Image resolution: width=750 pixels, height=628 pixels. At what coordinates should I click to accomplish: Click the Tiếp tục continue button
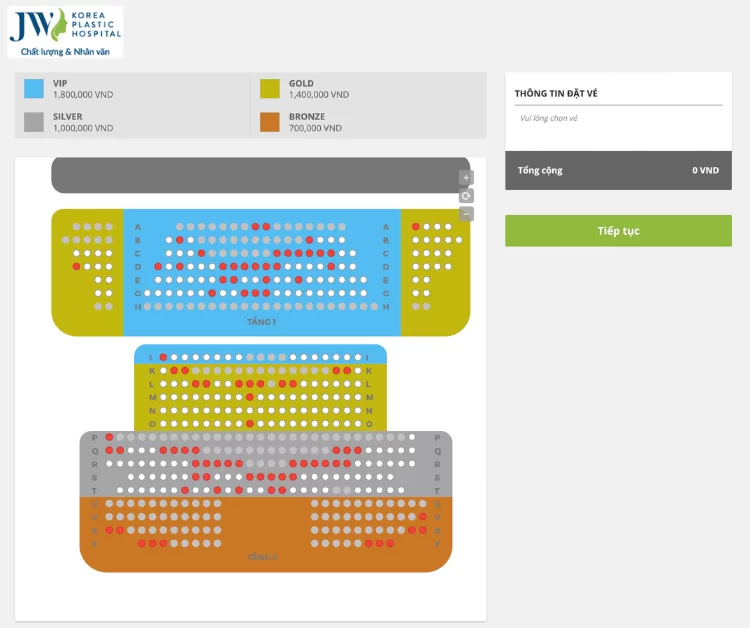[x=618, y=231]
